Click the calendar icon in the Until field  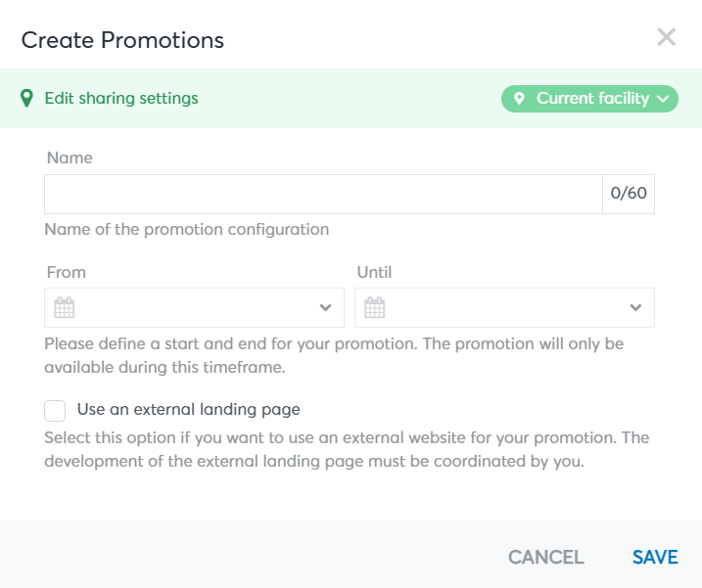point(375,307)
